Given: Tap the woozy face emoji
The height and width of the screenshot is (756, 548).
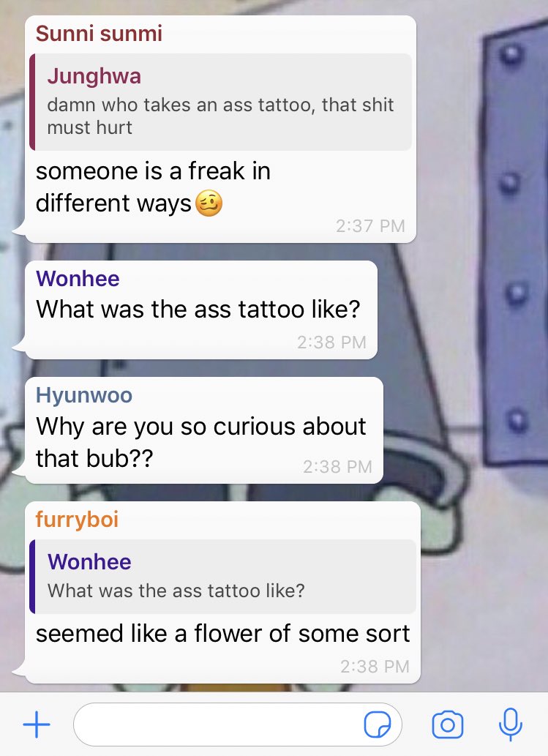Looking at the screenshot, I should 209,203.
